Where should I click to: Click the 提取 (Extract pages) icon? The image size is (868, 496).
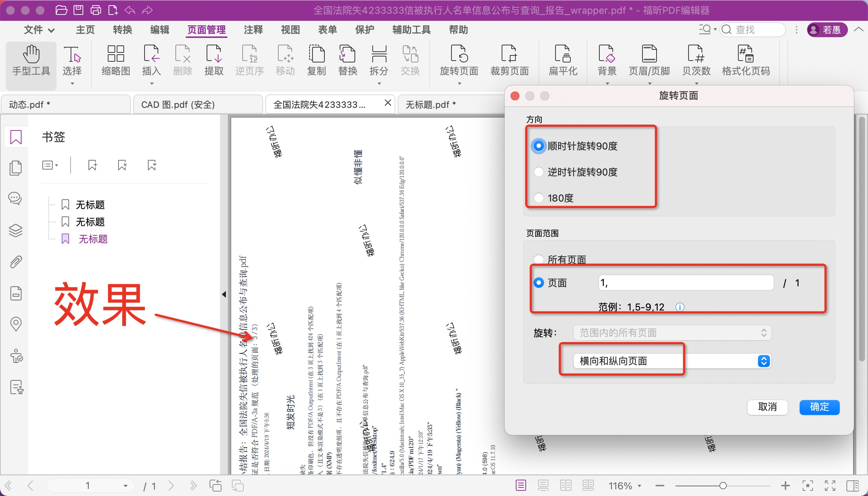[x=214, y=59]
